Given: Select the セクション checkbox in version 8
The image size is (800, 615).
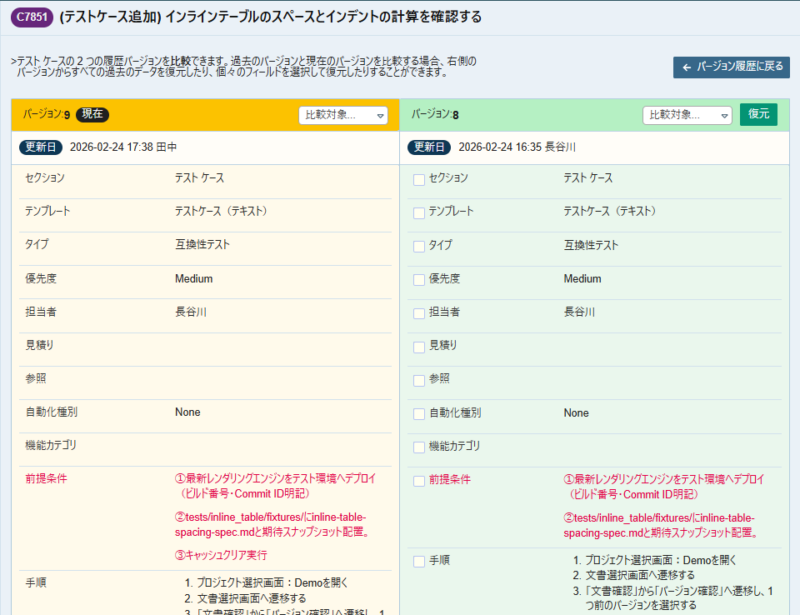Looking at the screenshot, I should pyautogui.click(x=417, y=179).
